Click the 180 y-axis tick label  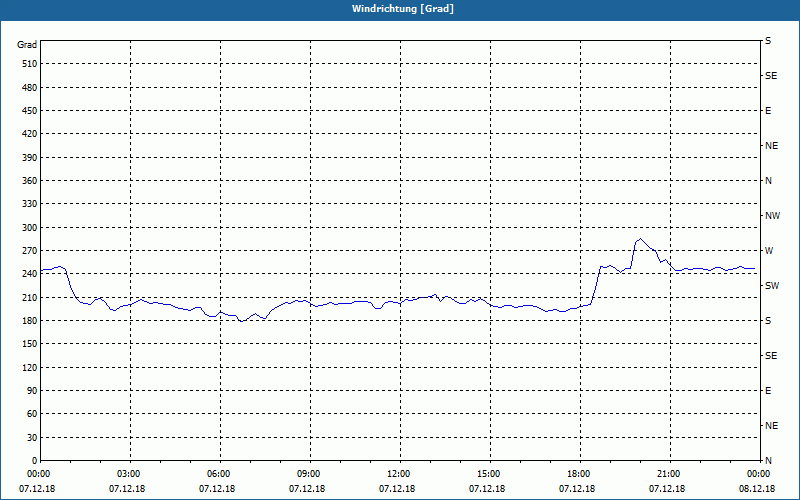coord(30,321)
